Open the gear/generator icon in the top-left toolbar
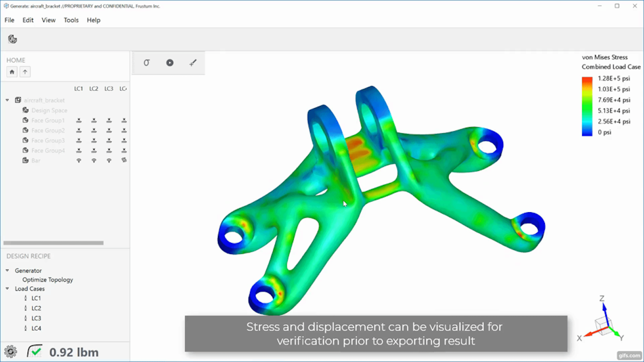 point(12,39)
